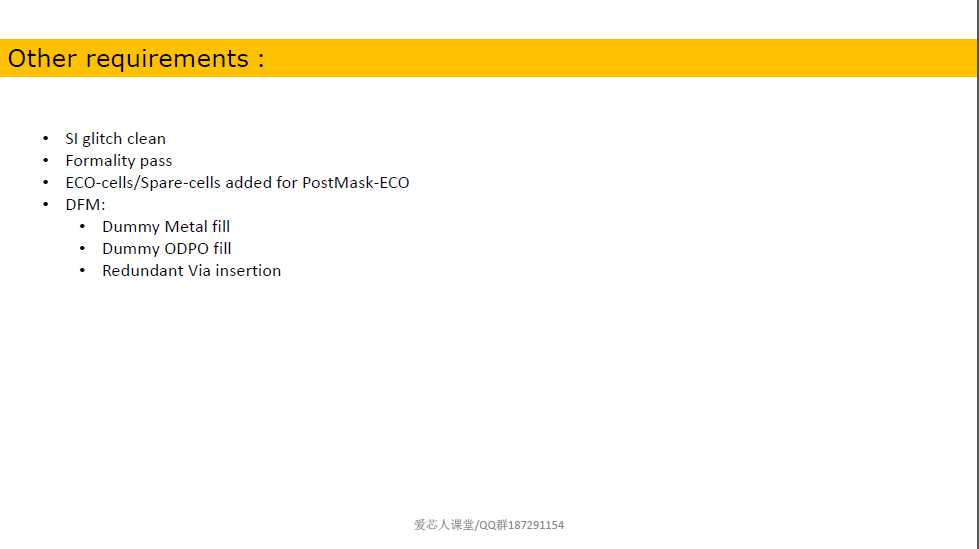Screen dimensions: 979x549
Task: Select the "Formality pass" bullet text
Action: pyautogui.click(x=119, y=161)
